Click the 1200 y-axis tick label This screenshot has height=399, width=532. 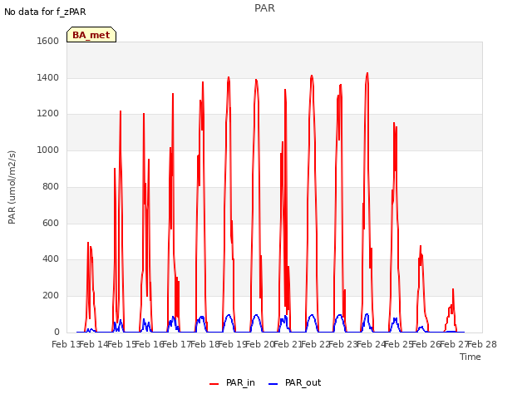(x=48, y=114)
